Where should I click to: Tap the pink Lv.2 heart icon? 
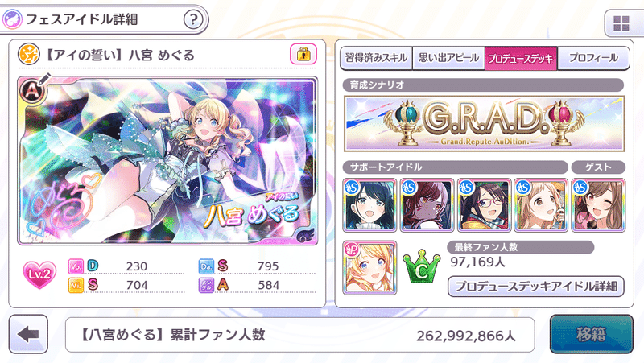click(39, 274)
